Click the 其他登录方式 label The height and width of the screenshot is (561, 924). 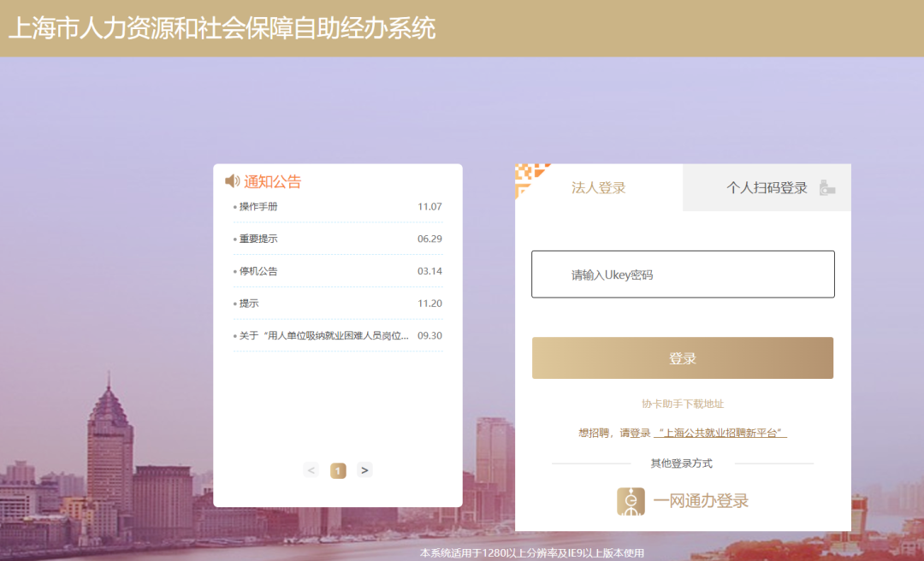(x=682, y=464)
